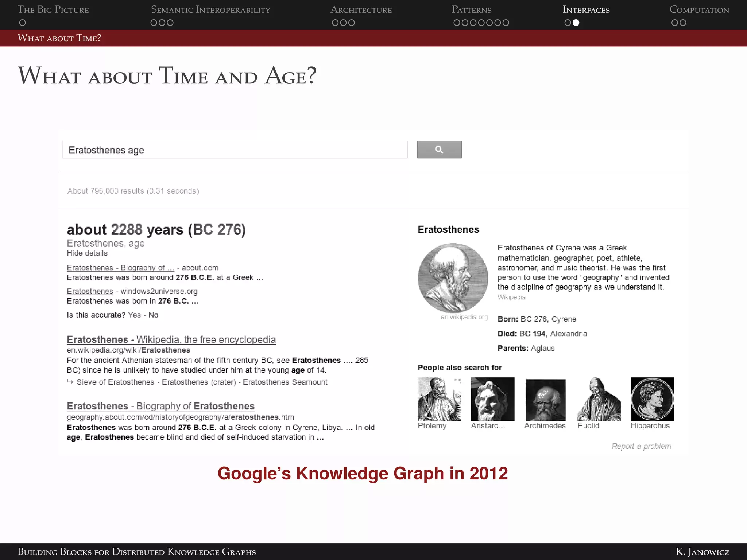Open 'Eratosthenes - Biography of ...' about.com link
The image size is (747, 560).
pyautogui.click(x=120, y=268)
